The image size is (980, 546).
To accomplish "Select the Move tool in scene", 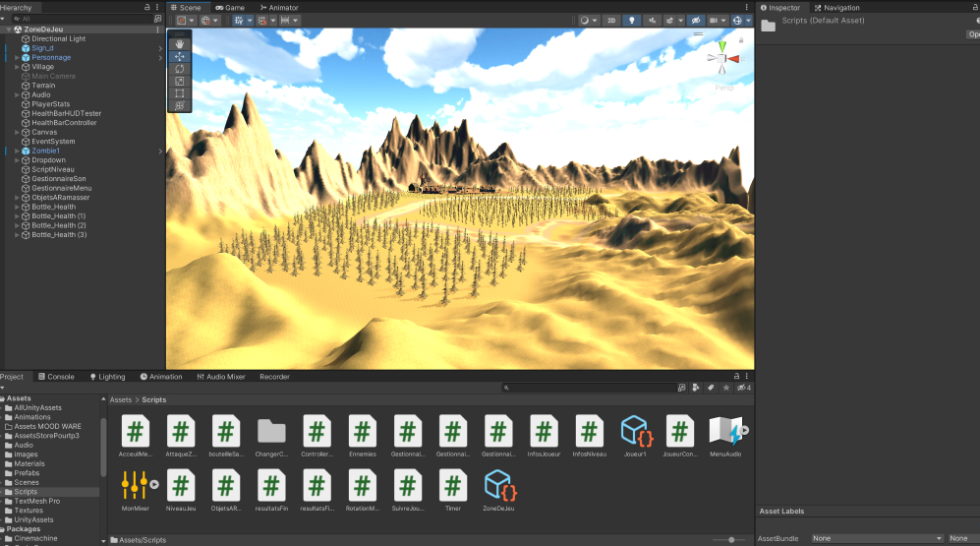I will click(180, 57).
